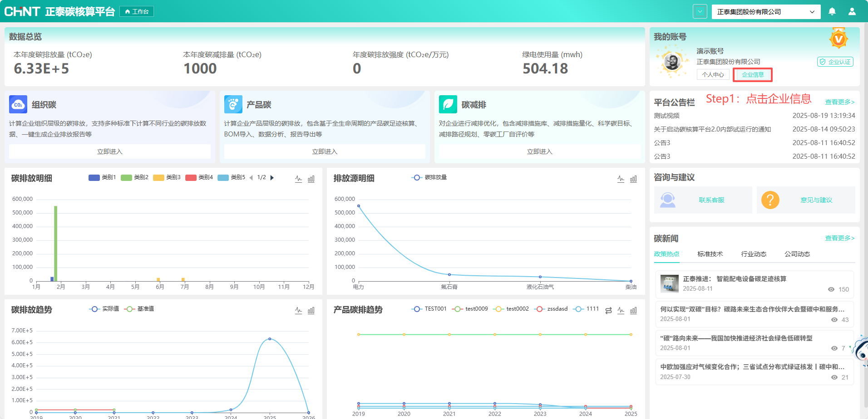Toggle 类别4 legend series
Viewport: 868px width, 419px height.
[199, 177]
